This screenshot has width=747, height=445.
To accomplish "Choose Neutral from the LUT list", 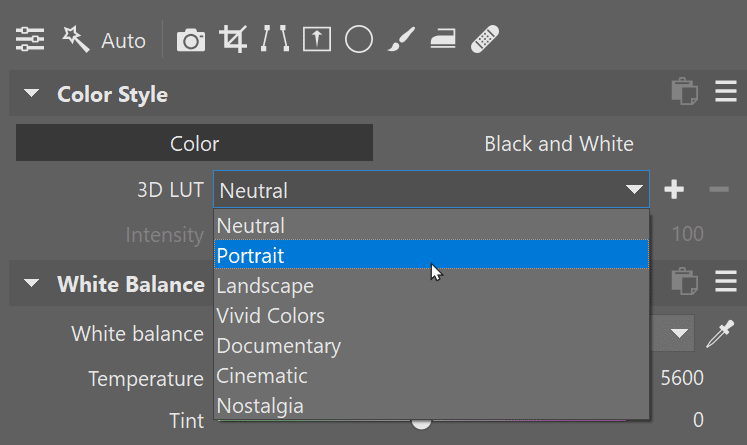I will click(x=431, y=225).
